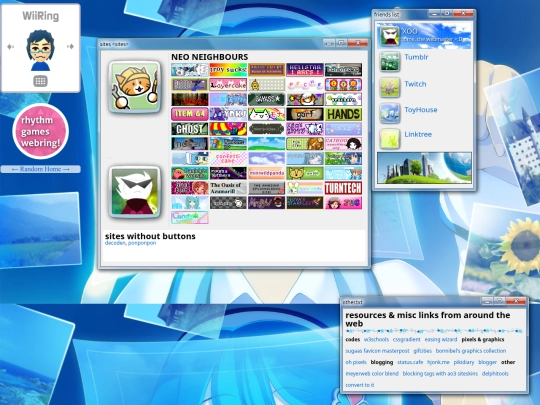
Task: Open the Kirby site button
Action: point(190,173)
